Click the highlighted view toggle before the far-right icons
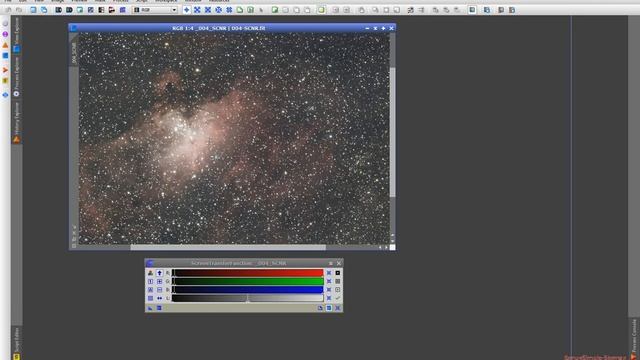640x360 pixels. (x=472, y=10)
